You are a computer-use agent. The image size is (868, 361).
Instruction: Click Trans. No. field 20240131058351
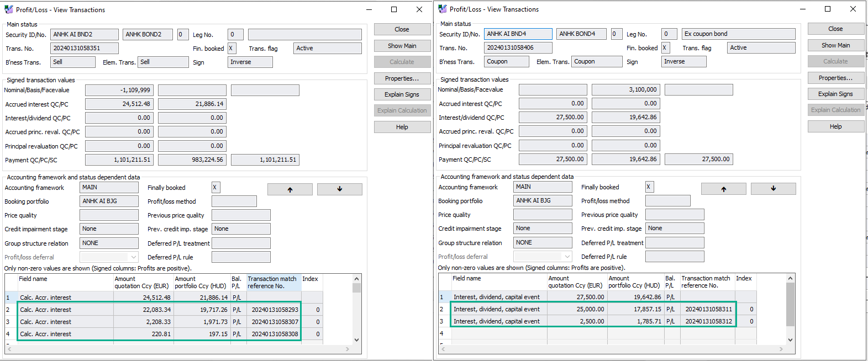85,48
